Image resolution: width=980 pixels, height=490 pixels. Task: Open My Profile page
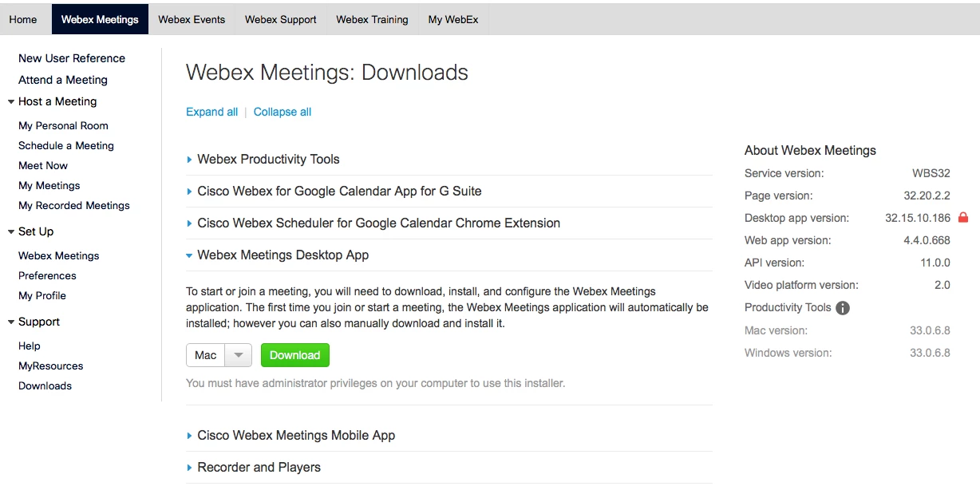[x=42, y=295]
